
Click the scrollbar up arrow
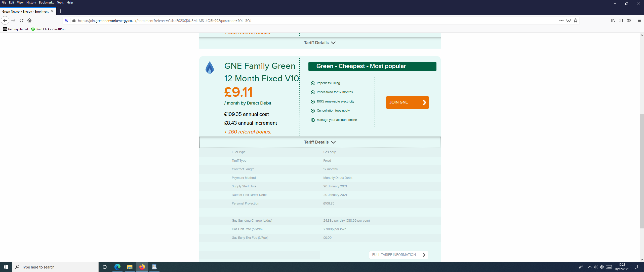[x=642, y=35]
